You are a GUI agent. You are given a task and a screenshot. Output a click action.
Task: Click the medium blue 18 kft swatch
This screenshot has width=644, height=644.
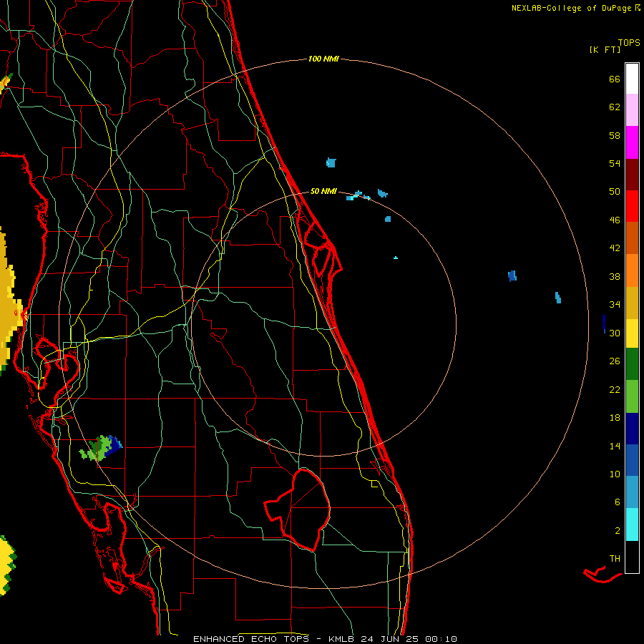[632, 460]
